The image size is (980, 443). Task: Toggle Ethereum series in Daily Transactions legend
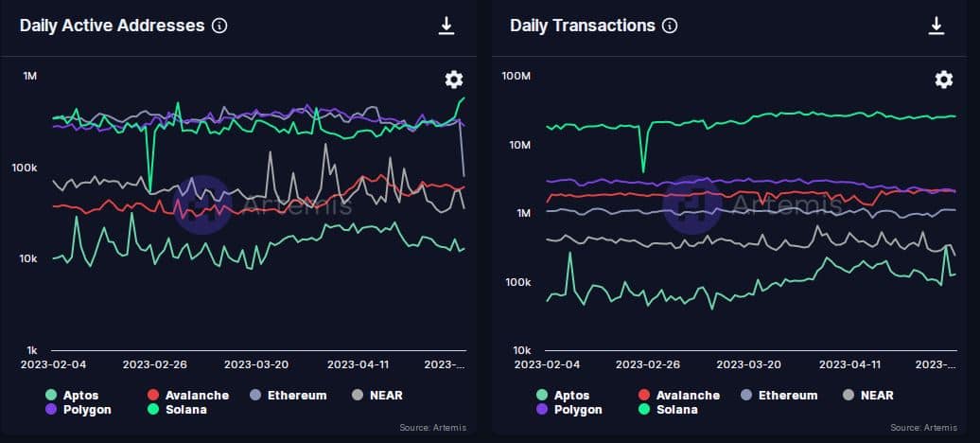[779, 396]
